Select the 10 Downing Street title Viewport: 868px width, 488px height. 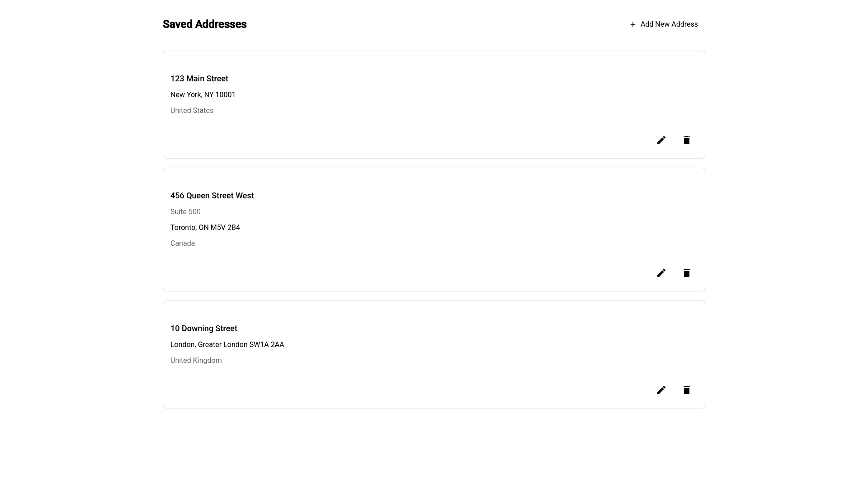pyautogui.click(x=203, y=328)
